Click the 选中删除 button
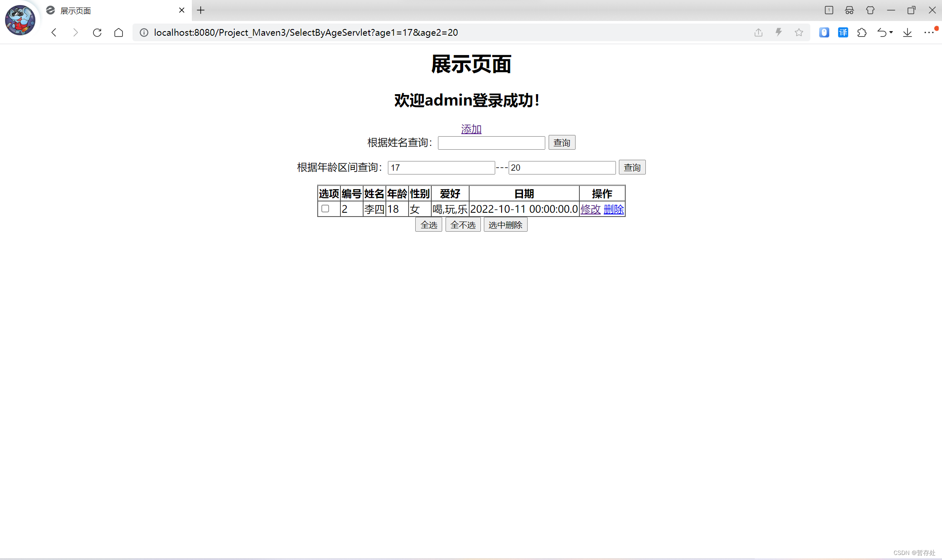Image resolution: width=942 pixels, height=560 pixels. click(x=505, y=225)
